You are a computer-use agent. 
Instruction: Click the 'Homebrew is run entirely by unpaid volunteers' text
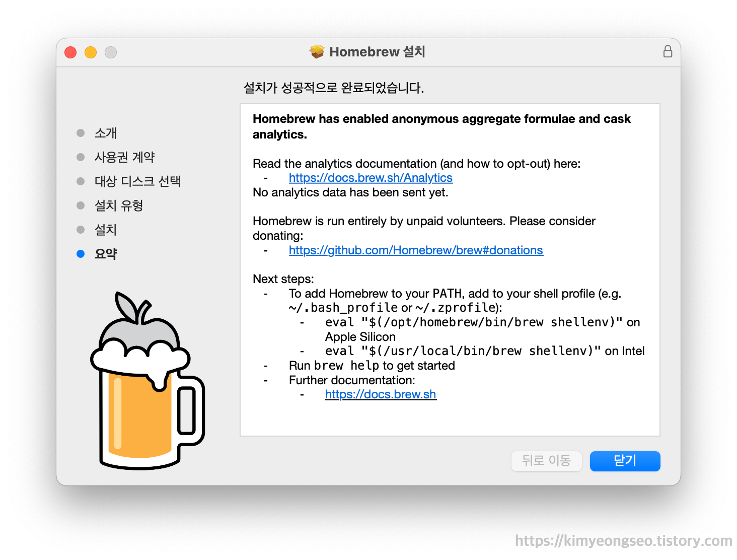pos(424,228)
